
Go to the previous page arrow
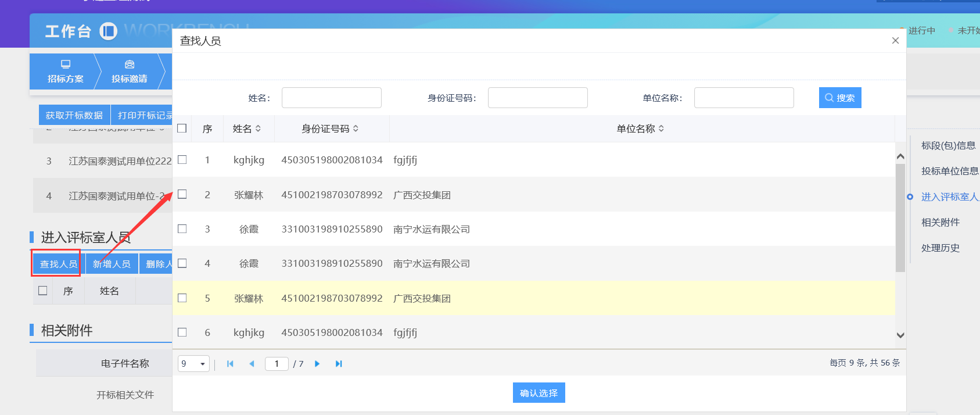click(x=252, y=364)
